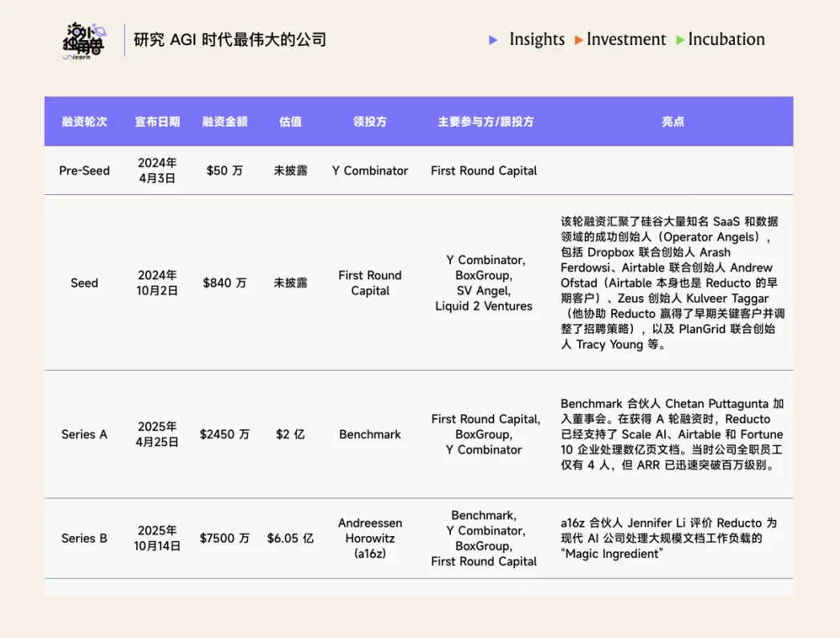Select the 'Andreessen Horowitz (a16z)' cell

[x=369, y=538]
